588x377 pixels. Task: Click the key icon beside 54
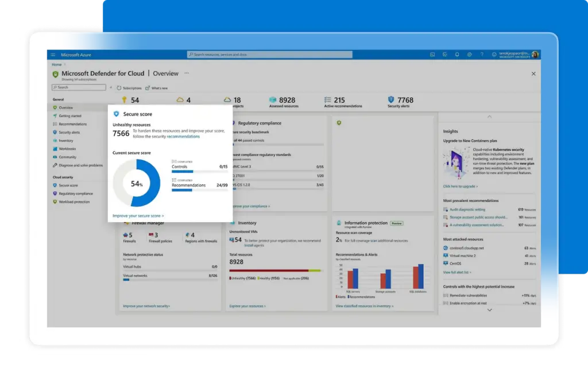tap(124, 100)
